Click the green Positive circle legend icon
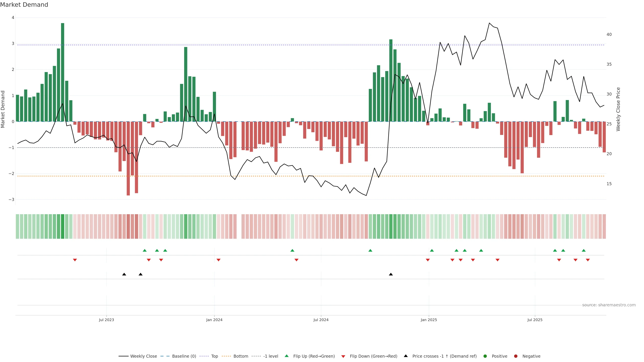 click(485, 356)
